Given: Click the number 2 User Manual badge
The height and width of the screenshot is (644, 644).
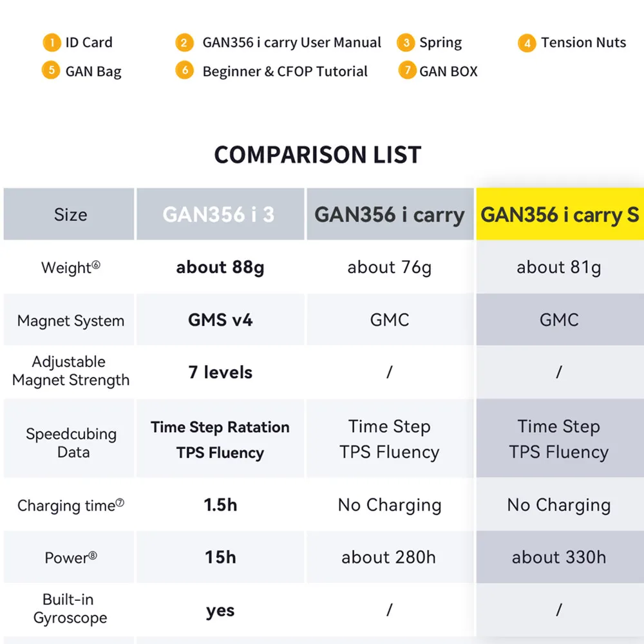Looking at the screenshot, I should point(184,43).
